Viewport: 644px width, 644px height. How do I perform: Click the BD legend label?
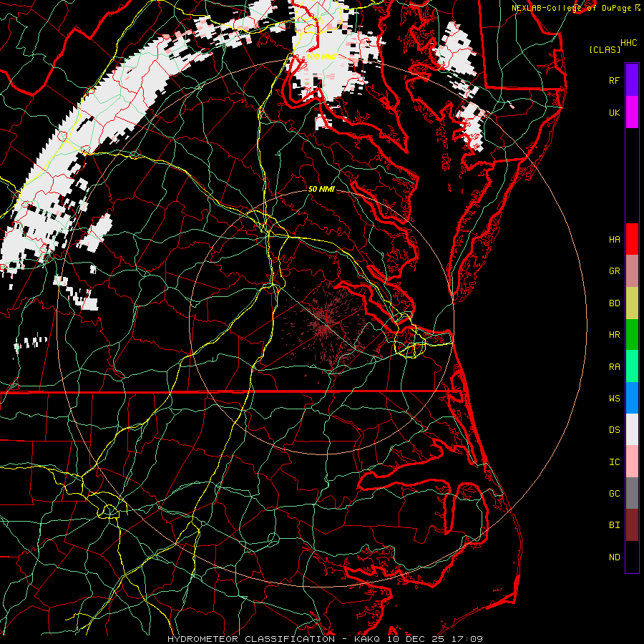tap(614, 303)
